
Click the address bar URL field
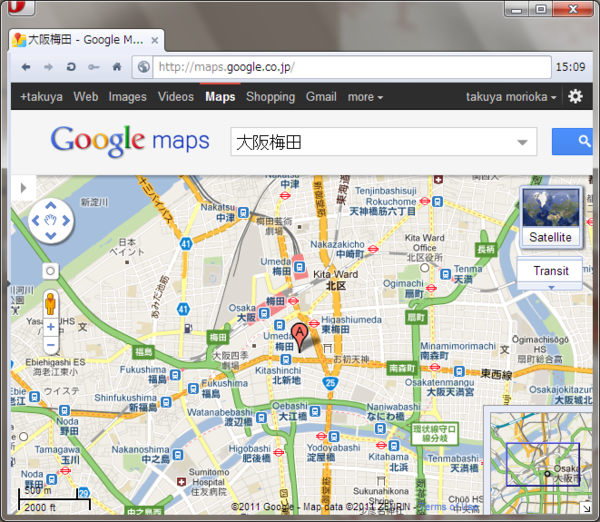click(x=352, y=67)
